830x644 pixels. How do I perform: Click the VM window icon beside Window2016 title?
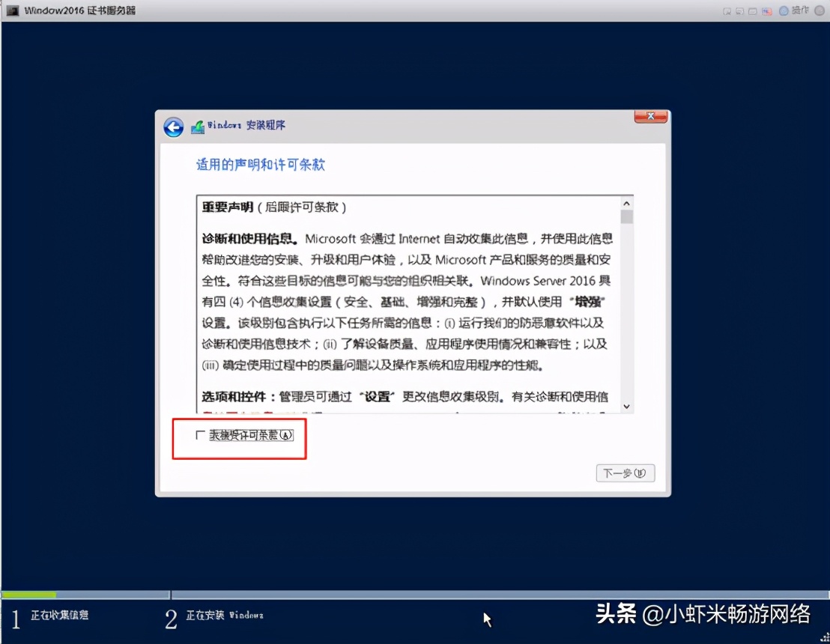(x=12, y=10)
